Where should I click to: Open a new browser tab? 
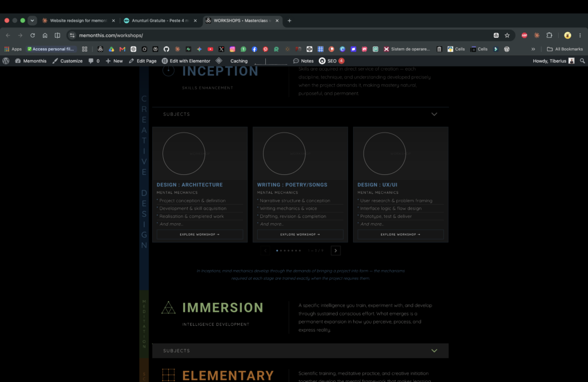click(x=289, y=21)
